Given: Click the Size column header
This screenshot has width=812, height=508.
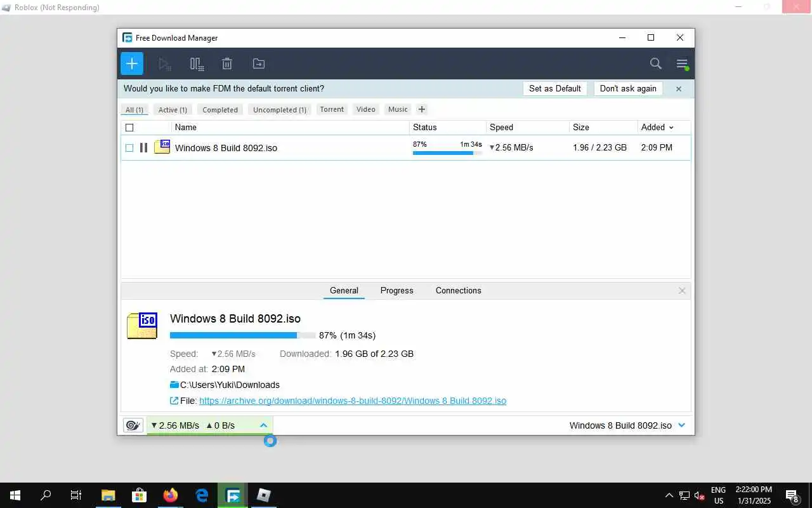Looking at the screenshot, I should [x=603, y=127].
